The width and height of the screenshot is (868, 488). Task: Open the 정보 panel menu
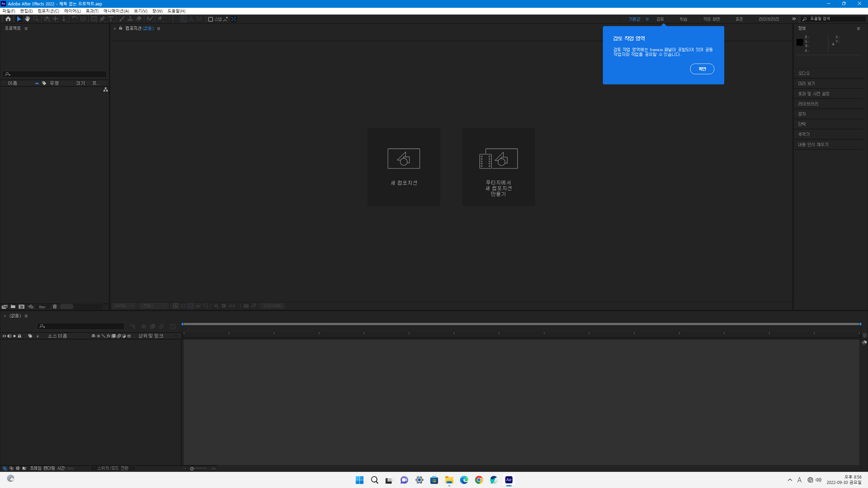click(858, 28)
